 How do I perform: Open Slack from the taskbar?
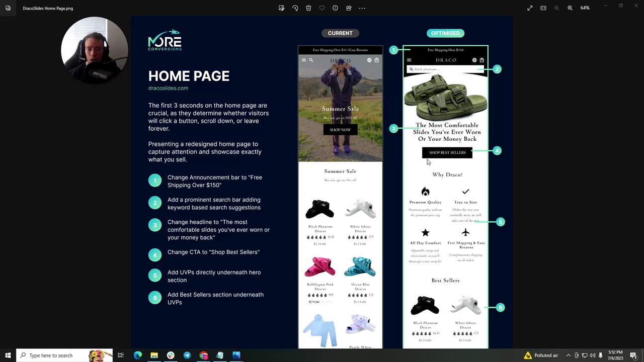pos(171,355)
